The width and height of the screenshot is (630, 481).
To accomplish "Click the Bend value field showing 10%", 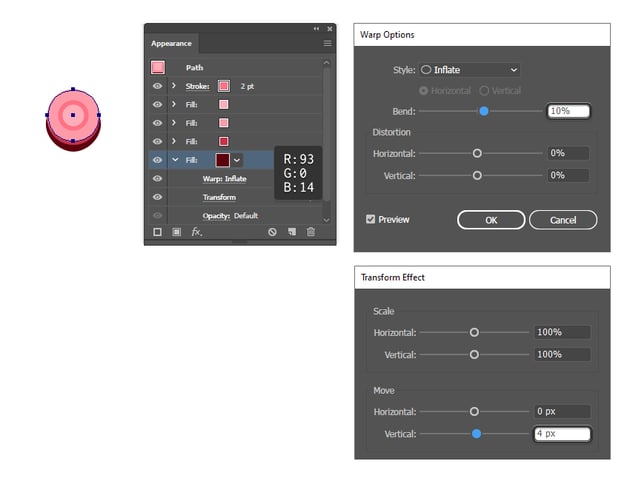I will [569, 111].
